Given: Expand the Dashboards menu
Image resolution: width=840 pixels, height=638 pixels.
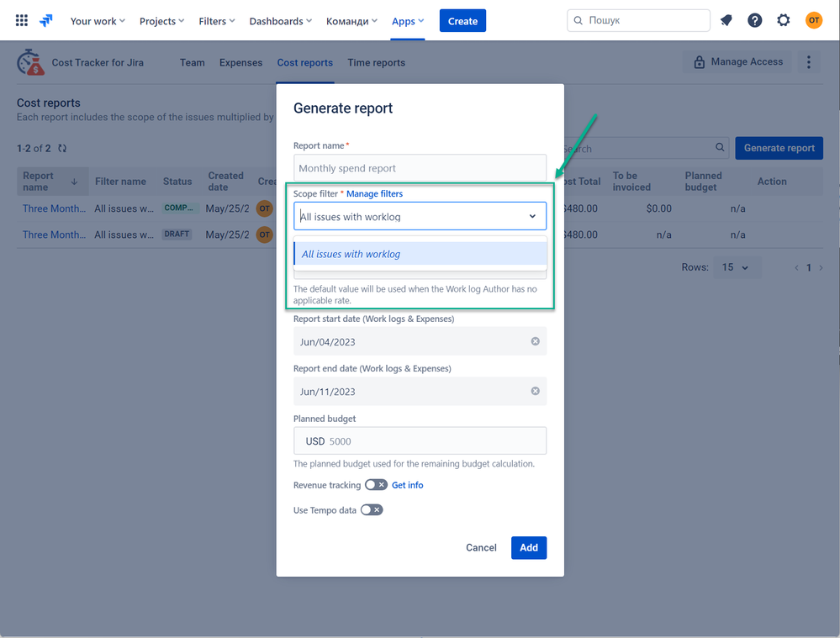Looking at the screenshot, I should (x=280, y=21).
